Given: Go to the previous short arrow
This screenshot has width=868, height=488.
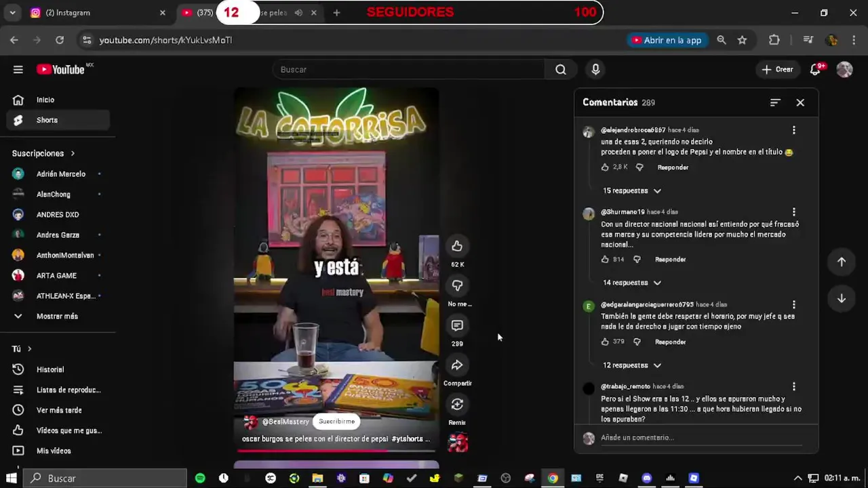Looking at the screenshot, I should [x=842, y=262].
